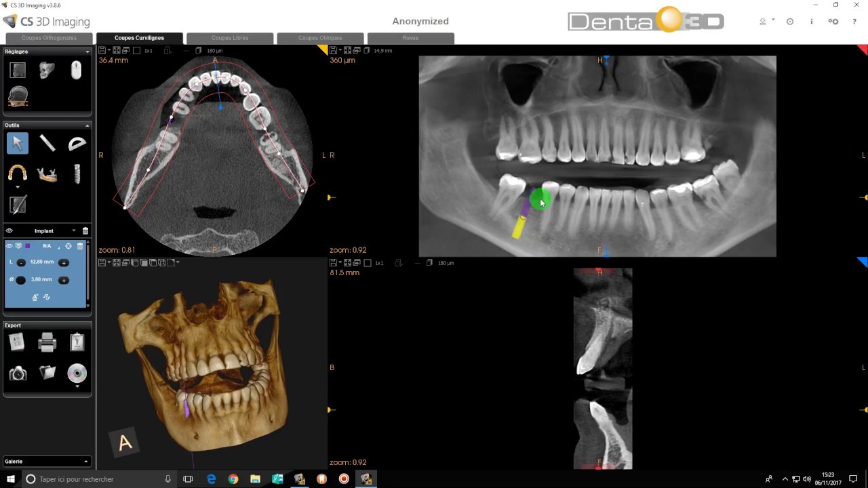Click the orientation cube A in 3D view
Viewport: 868px width, 488px height.
coord(125,443)
